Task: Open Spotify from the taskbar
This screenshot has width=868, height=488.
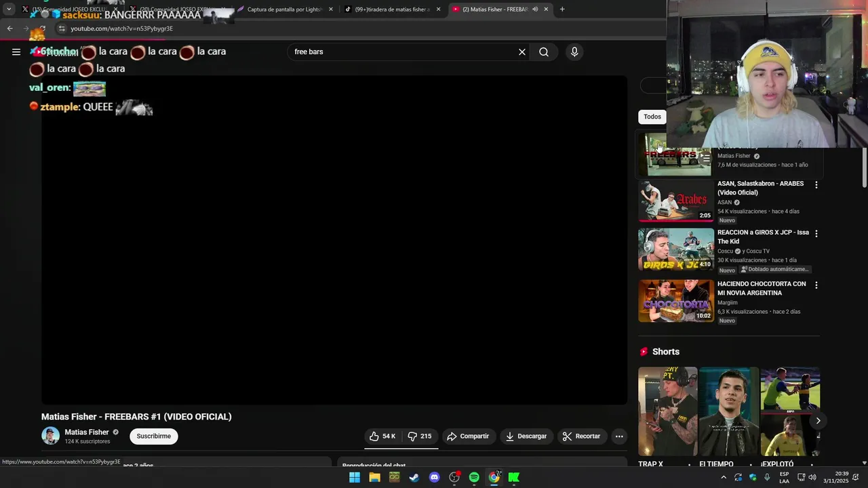Action: [x=474, y=478]
